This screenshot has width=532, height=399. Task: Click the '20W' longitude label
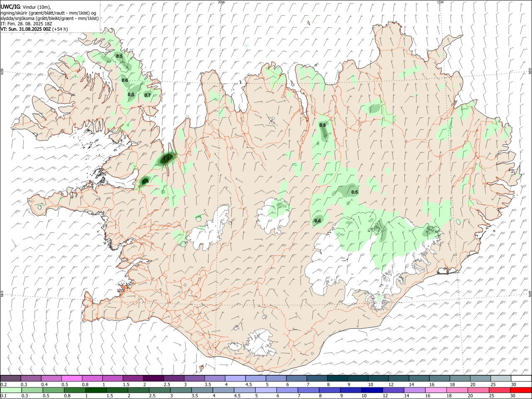[222, 2]
